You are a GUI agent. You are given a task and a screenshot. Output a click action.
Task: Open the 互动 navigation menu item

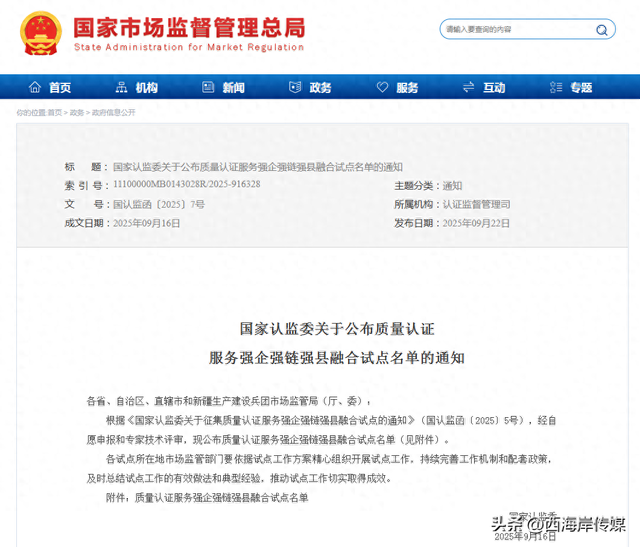click(x=494, y=87)
